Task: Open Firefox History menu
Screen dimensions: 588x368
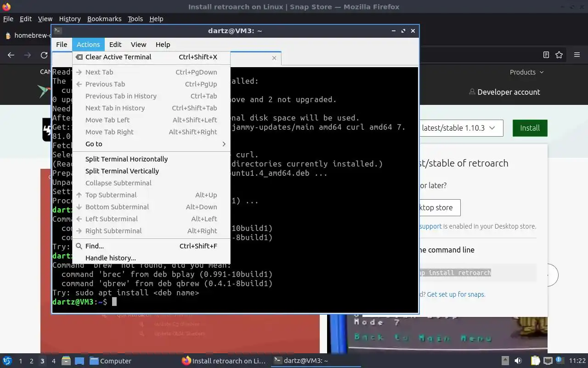Action: (x=70, y=19)
